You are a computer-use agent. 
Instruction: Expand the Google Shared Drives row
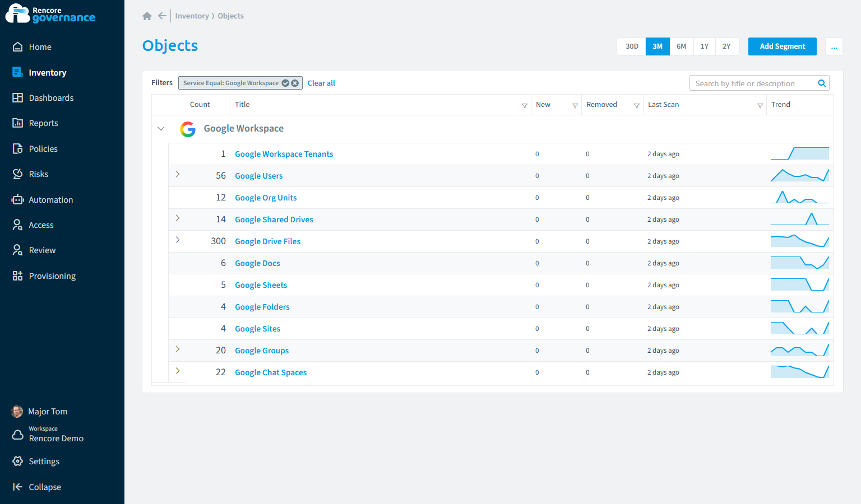click(178, 218)
